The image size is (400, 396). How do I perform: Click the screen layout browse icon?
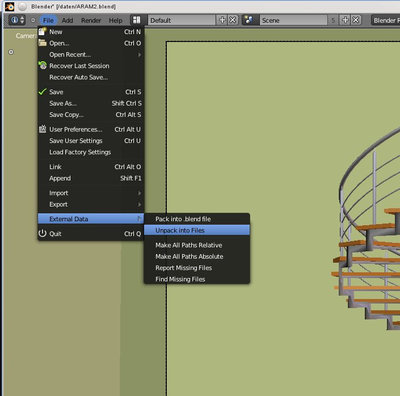tap(136, 20)
